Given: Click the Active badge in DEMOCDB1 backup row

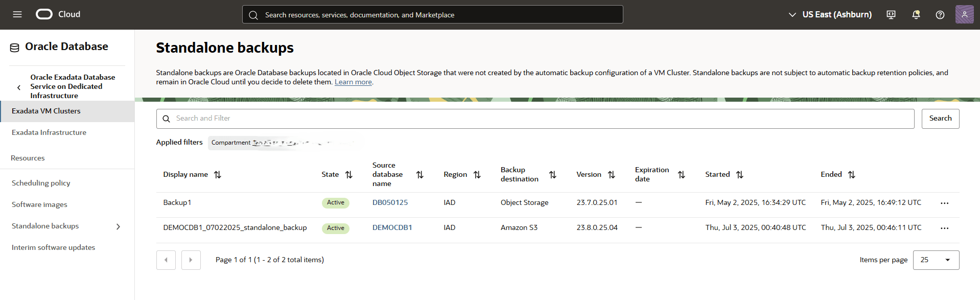Looking at the screenshot, I should [336, 228].
